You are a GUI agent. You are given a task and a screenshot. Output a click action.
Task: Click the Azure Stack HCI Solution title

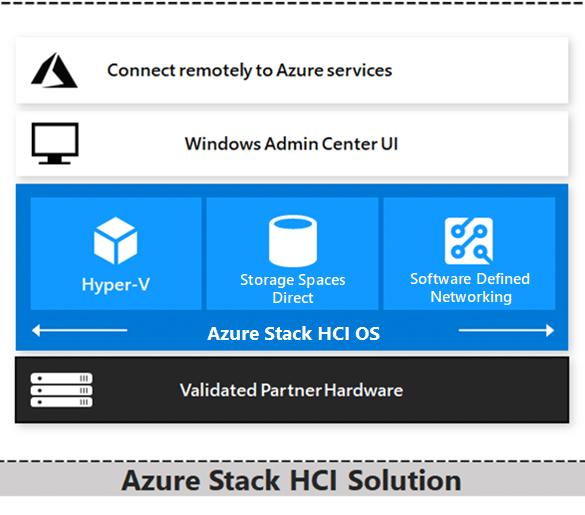291,480
